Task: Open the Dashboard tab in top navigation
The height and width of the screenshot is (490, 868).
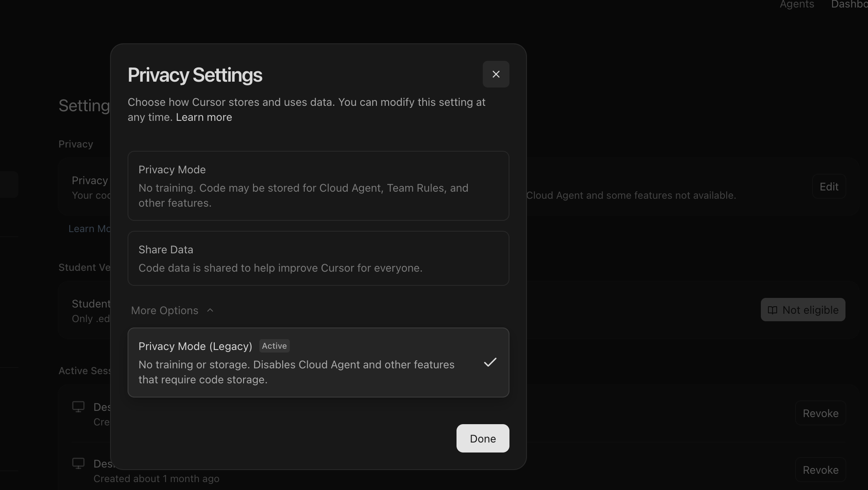Action: click(849, 5)
